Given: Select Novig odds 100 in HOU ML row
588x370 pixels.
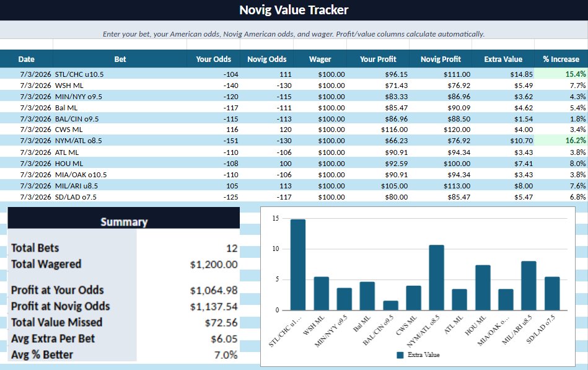Looking at the screenshot, I should point(266,163).
